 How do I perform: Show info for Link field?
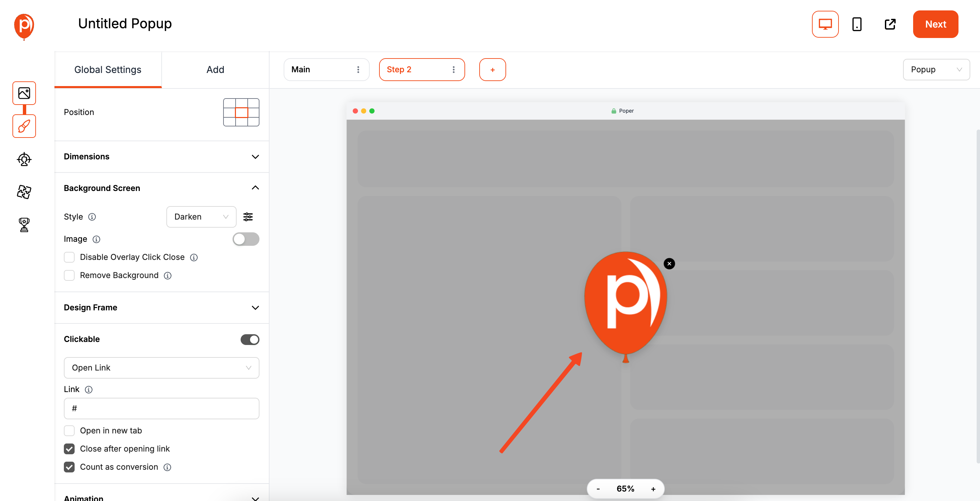(x=89, y=389)
